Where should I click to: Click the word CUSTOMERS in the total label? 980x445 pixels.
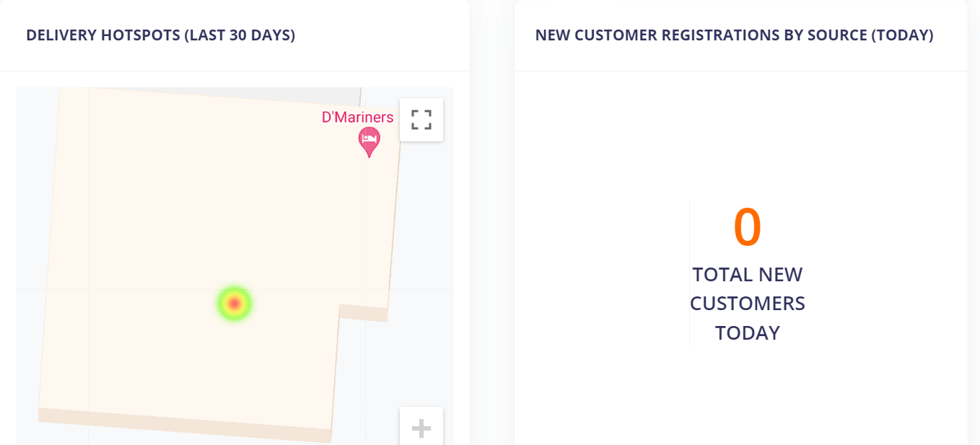(x=747, y=303)
